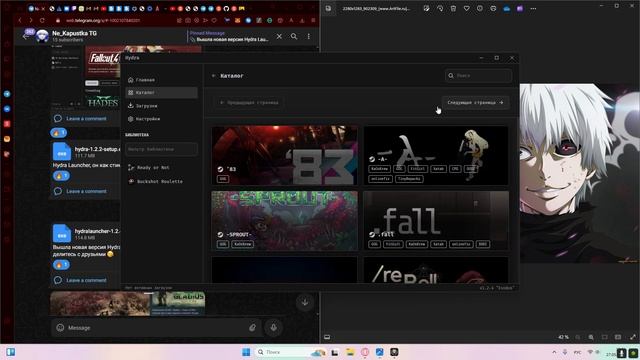Open the -A- game card
Screen dimensions: 640x360
point(436,156)
